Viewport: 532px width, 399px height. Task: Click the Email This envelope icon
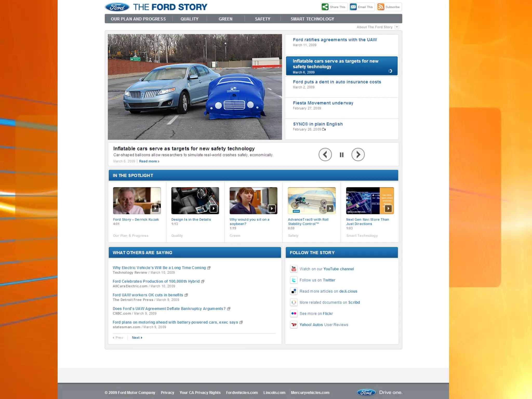pyautogui.click(x=353, y=7)
